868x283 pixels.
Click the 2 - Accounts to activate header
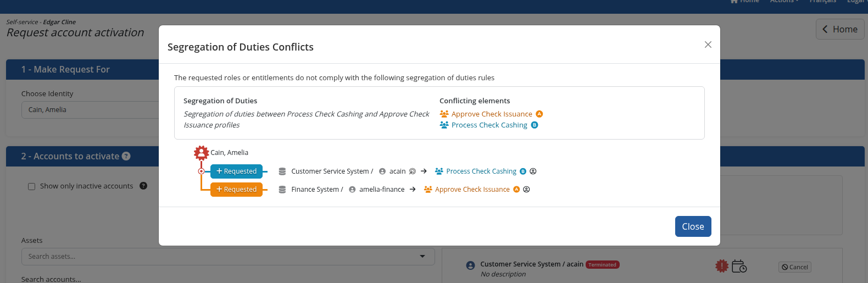70,156
